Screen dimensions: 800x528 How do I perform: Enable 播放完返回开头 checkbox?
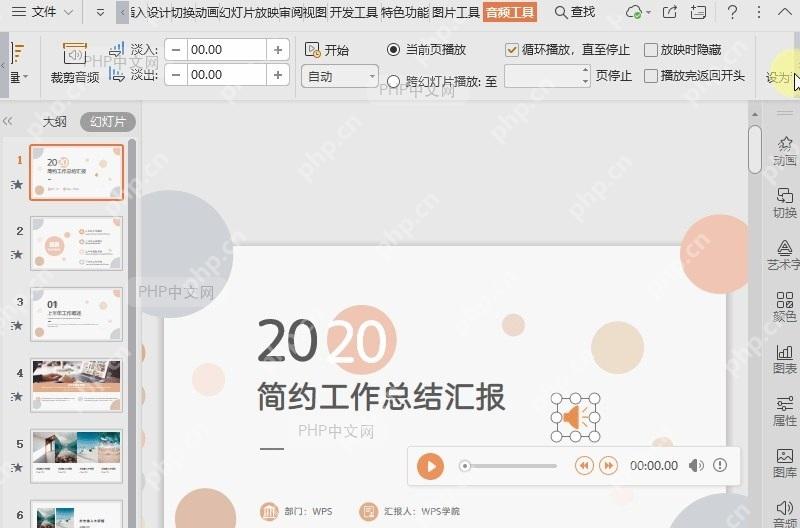(651, 76)
